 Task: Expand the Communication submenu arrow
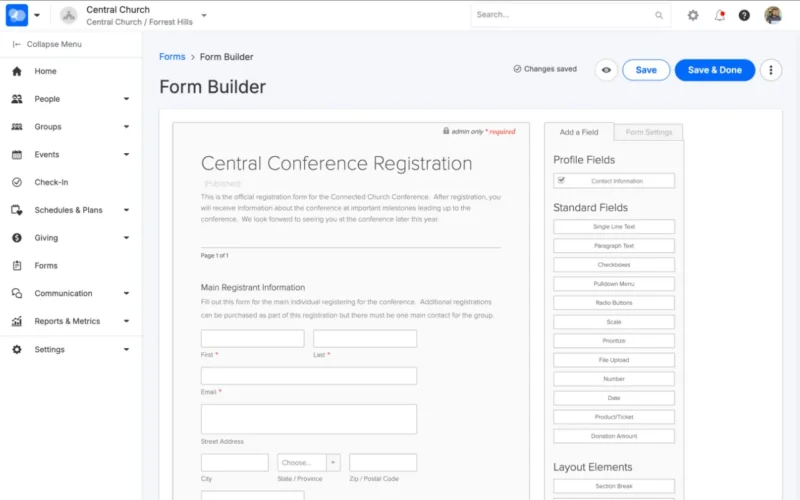126,293
